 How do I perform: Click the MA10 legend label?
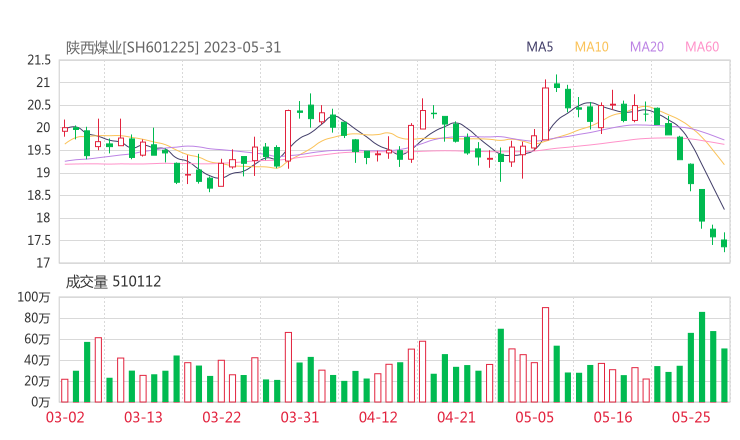click(591, 47)
